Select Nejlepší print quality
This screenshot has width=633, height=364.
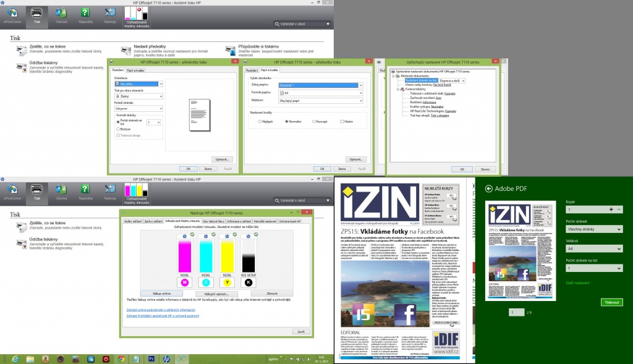coord(260,122)
